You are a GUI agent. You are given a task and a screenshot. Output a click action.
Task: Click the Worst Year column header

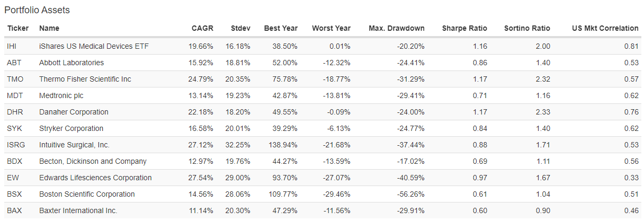(x=331, y=28)
